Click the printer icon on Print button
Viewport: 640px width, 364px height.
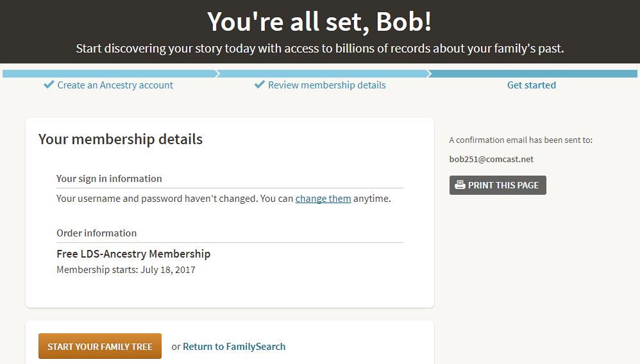(460, 185)
